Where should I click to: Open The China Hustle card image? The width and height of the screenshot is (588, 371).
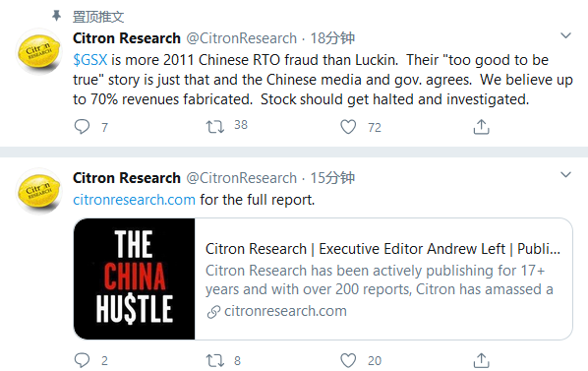point(135,278)
